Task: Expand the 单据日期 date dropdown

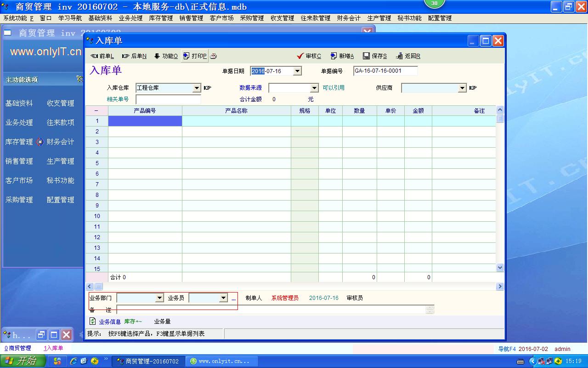Action: point(297,71)
